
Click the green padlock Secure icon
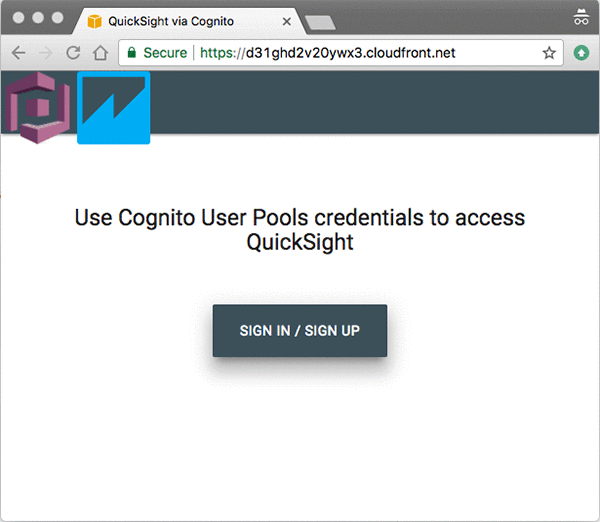[132, 52]
